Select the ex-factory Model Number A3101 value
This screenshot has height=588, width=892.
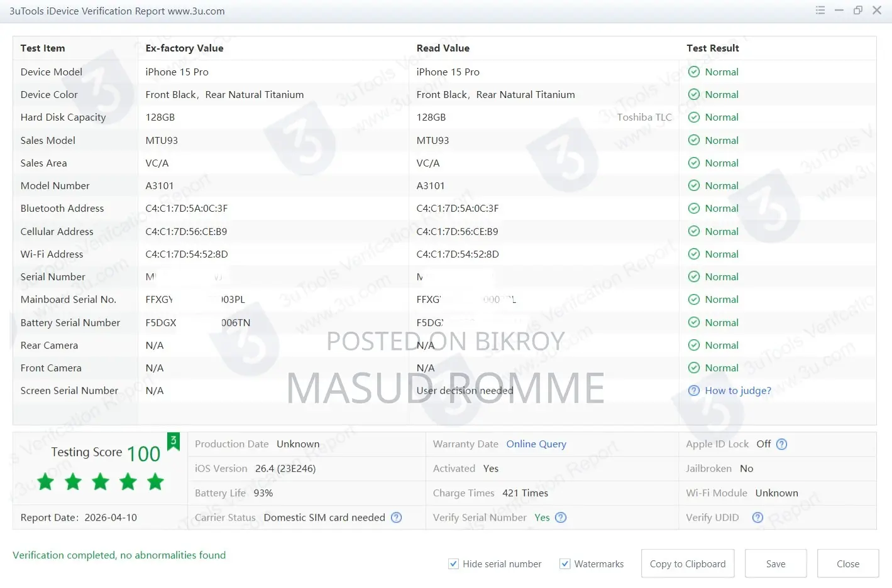(x=160, y=186)
